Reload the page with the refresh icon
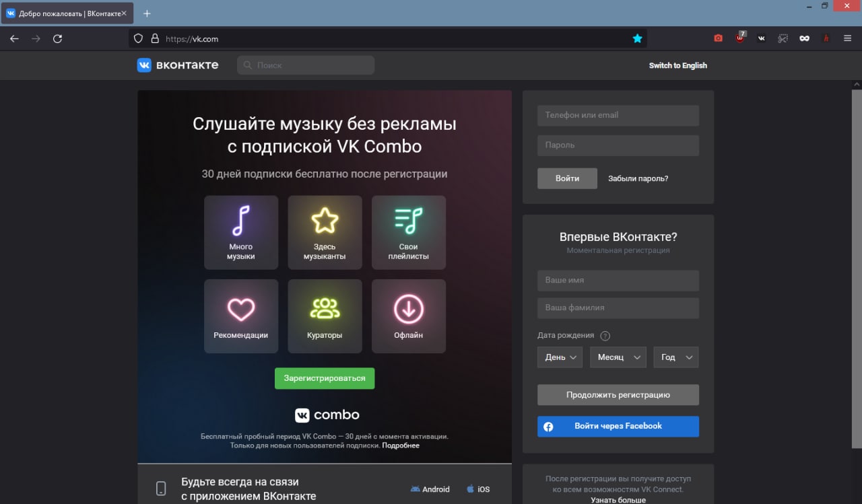862x504 pixels. coord(57,39)
